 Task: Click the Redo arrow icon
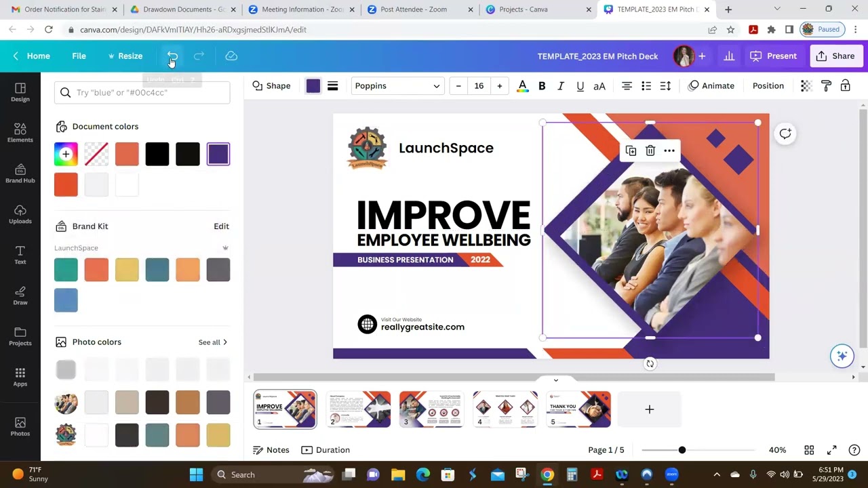coord(199,56)
